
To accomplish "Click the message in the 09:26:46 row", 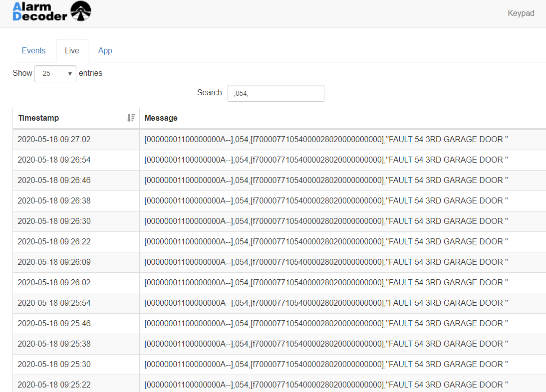I will pos(326,180).
